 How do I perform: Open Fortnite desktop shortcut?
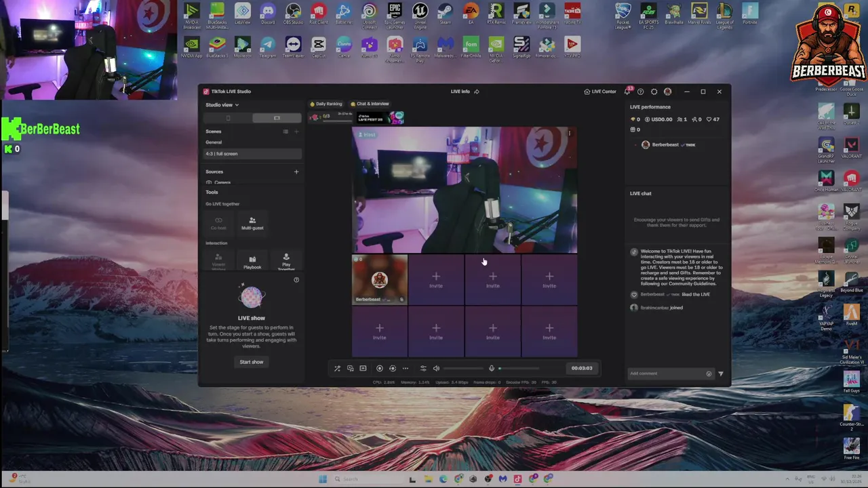click(750, 14)
